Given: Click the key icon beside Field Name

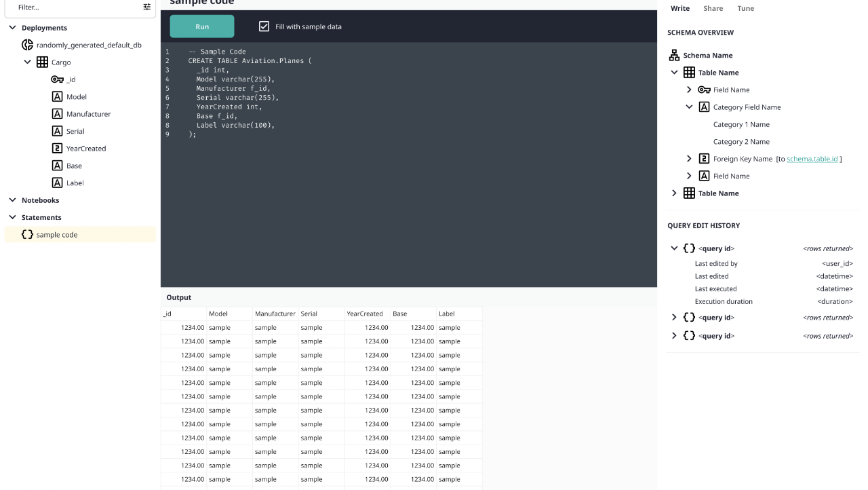Looking at the screenshot, I should pyautogui.click(x=704, y=90).
